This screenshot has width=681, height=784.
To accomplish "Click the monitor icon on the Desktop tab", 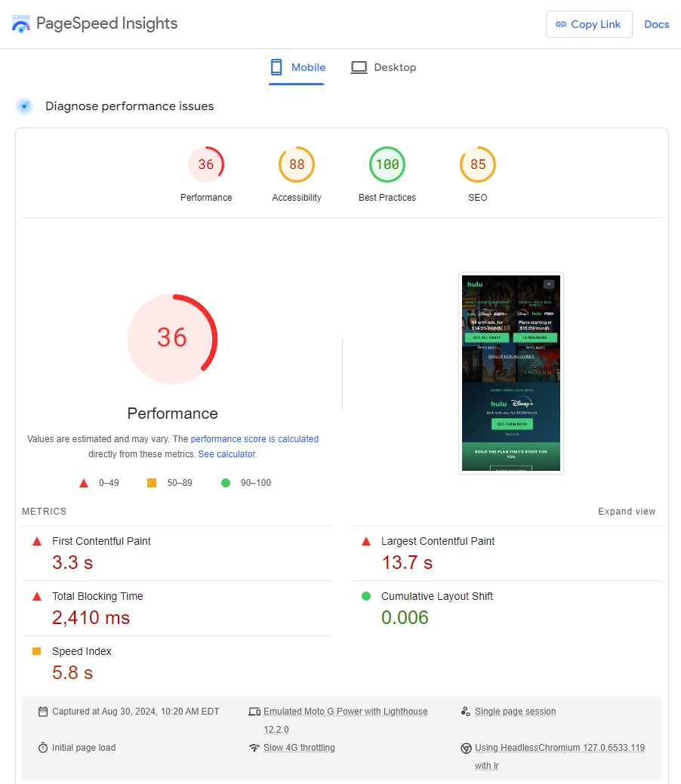I will click(358, 66).
